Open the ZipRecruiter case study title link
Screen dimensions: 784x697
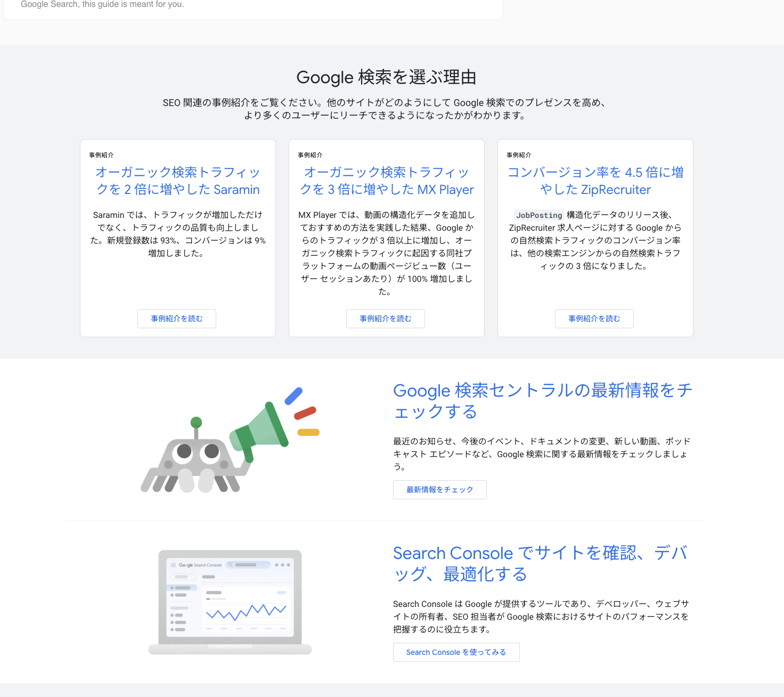coord(595,181)
